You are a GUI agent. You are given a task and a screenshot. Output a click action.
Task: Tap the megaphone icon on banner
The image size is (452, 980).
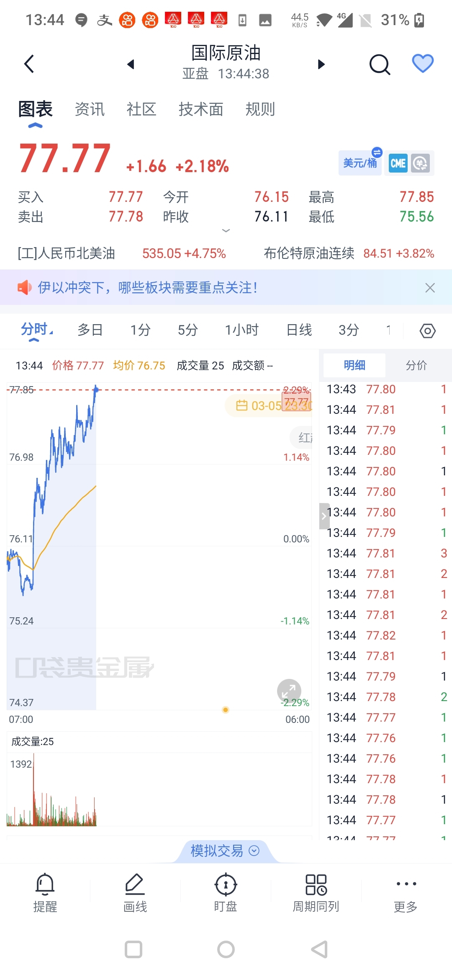tap(24, 288)
